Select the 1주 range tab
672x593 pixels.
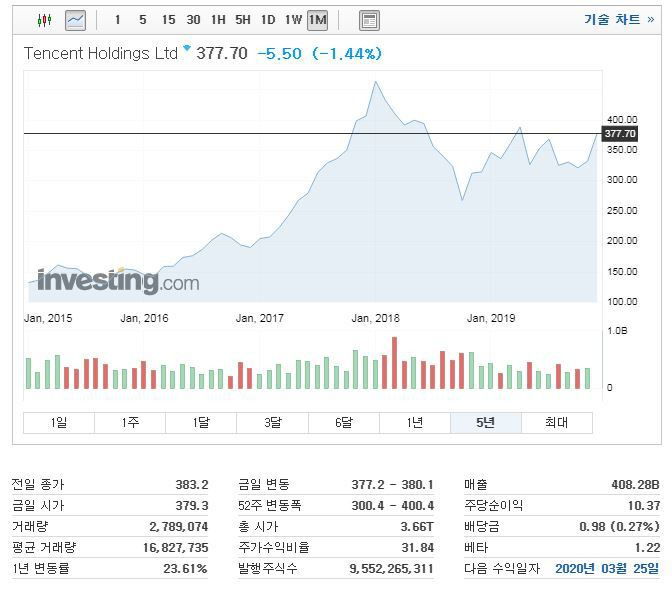click(x=130, y=423)
